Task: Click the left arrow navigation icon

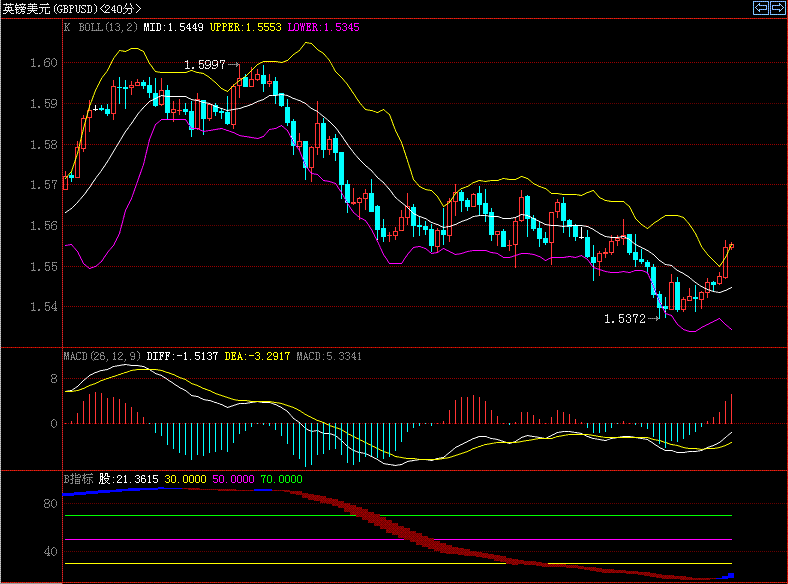Action: click(761, 8)
